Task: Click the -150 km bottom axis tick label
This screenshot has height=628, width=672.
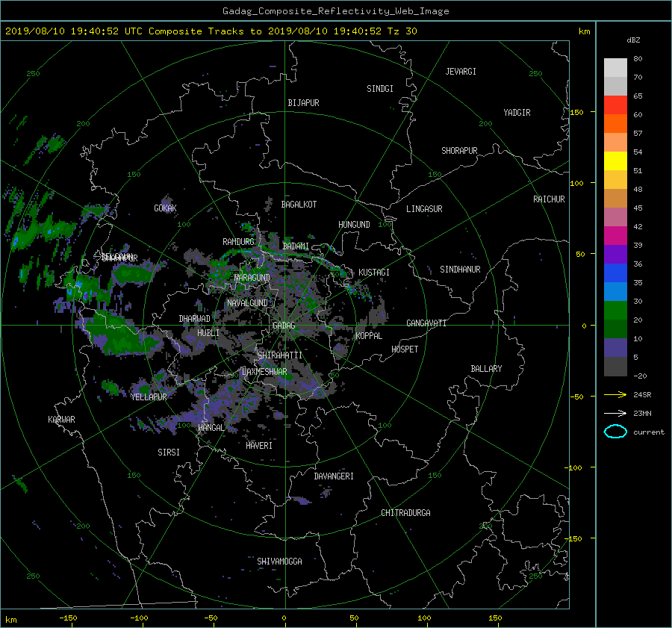Action: click(68, 618)
